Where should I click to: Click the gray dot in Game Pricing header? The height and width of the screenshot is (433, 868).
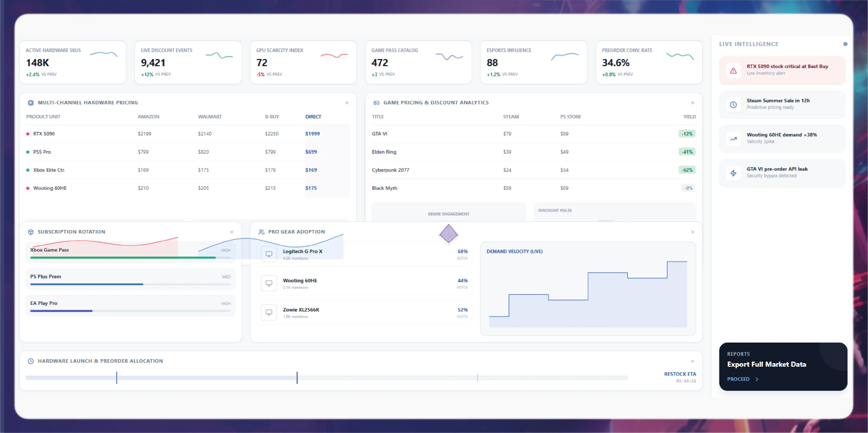click(693, 103)
